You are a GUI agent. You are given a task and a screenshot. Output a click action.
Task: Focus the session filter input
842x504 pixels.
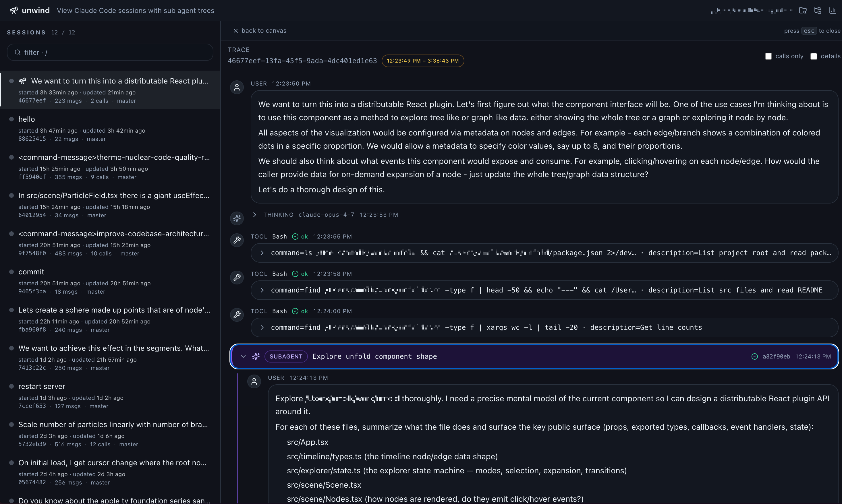(110, 52)
